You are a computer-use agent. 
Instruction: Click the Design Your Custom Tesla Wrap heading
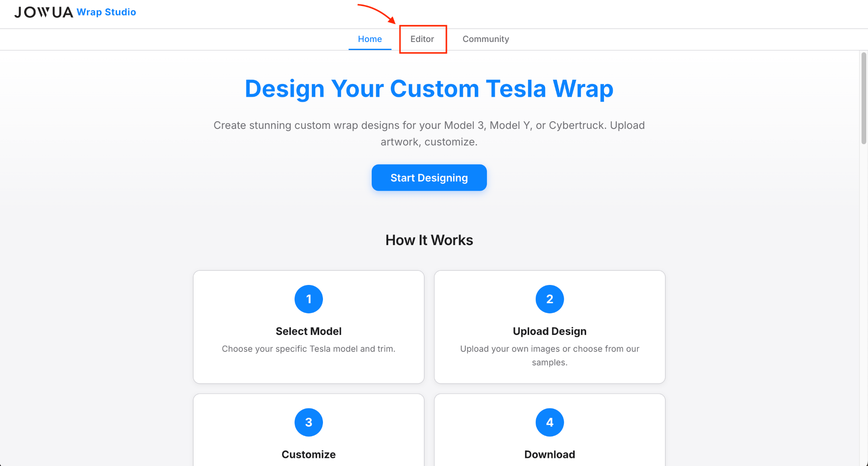click(428, 89)
